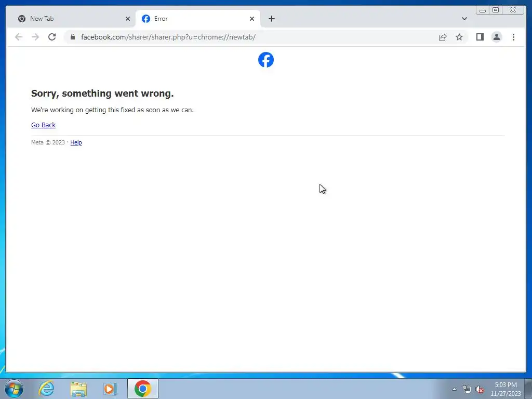Expand the tab search chevron
532x399 pixels.
(x=464, y=19)
